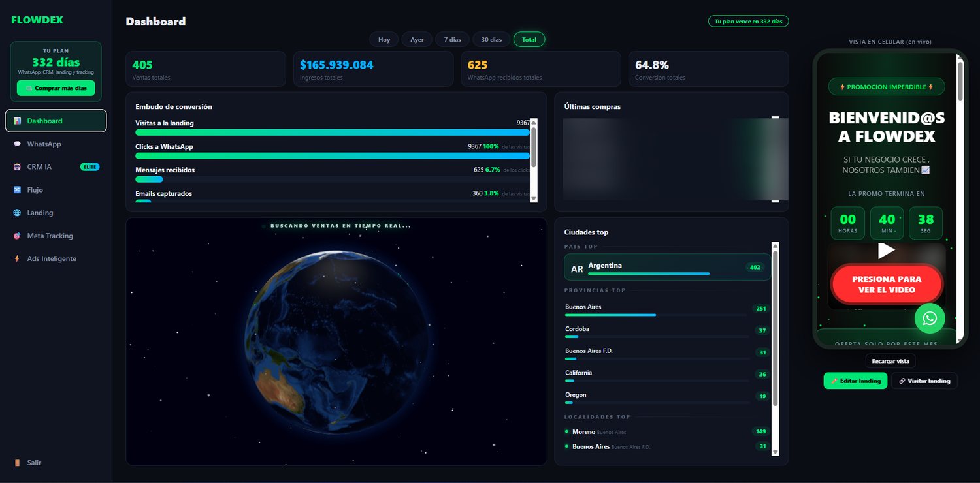This screenshot has height=483, width=980.
Task: Click the Dashboard bar chart icon in sidebar
Action: coord(17,121)
